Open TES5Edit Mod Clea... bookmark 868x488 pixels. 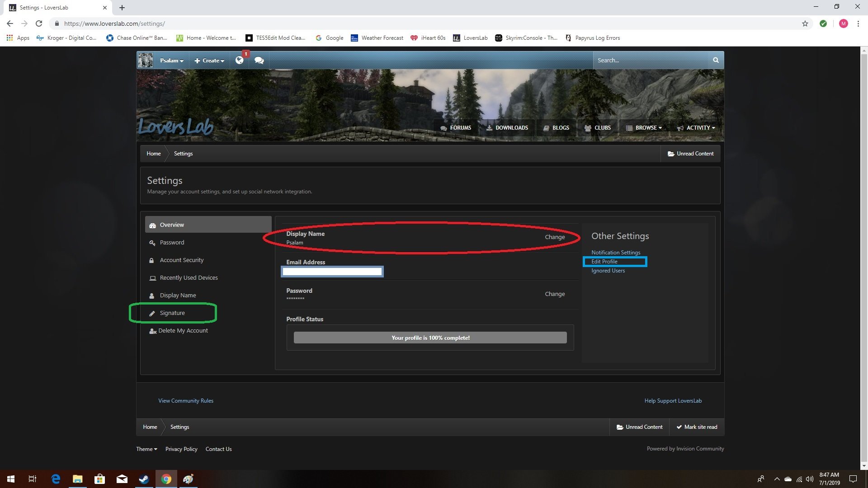pyautogui.click(x=275, y=38)
